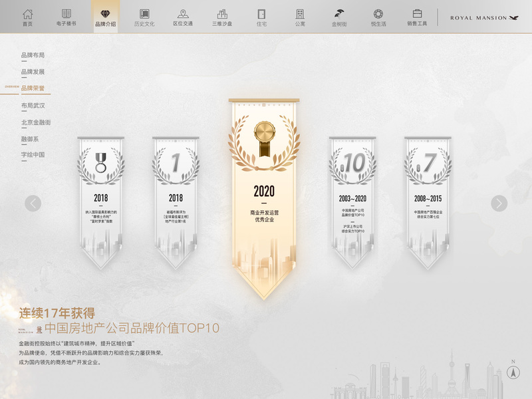Select the golden 2020 award banner
Screen dimensions: 532x399
pyautogui.click(x=264, y=199)
